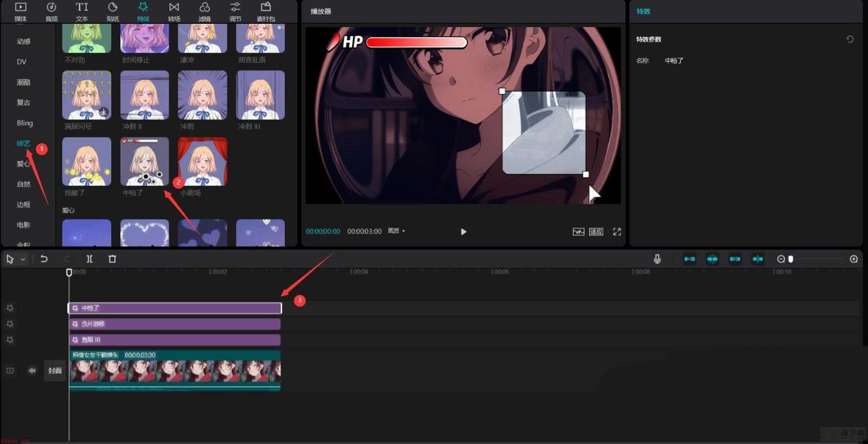The image size is (868, 444).
Task: Choose the 时间停止 effect thumbnail
Action: click(145, 38)
